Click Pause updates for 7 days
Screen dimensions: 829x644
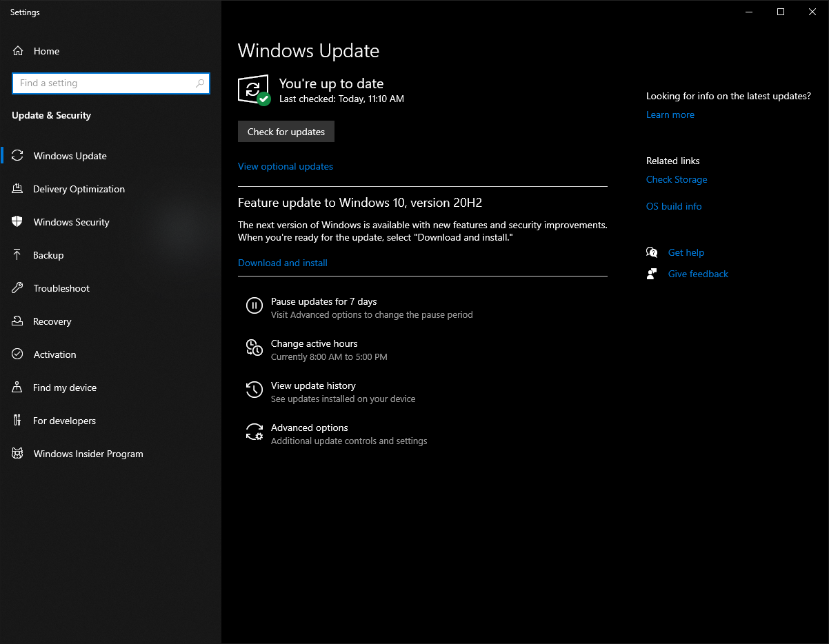coord(324,301)
